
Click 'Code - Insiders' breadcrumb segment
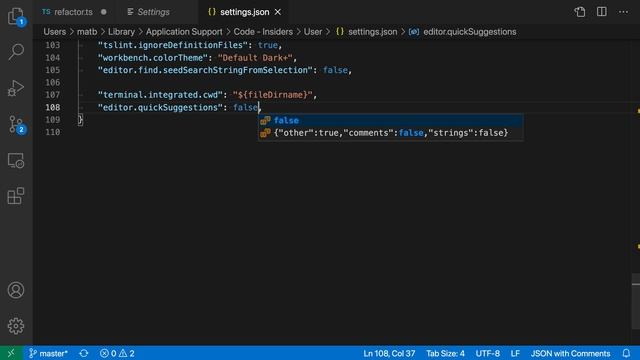[263, 32]
